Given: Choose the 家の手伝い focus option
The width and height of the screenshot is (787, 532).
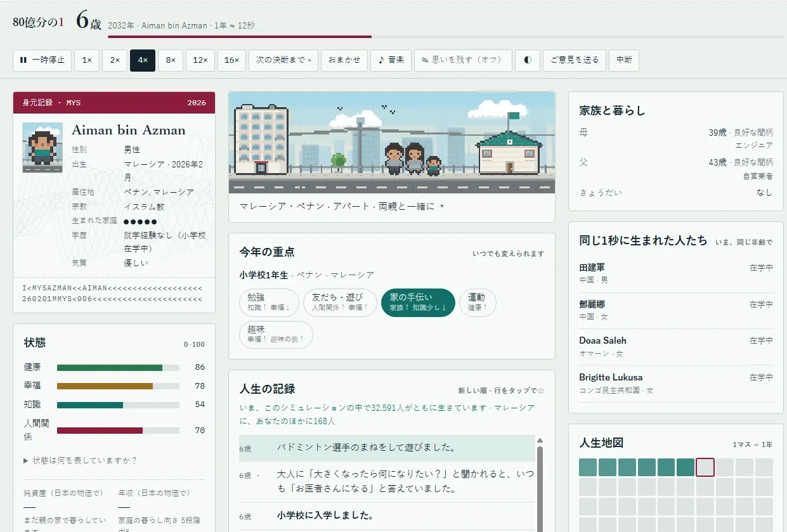Looking at the screenshot, I should coord(418,302).
